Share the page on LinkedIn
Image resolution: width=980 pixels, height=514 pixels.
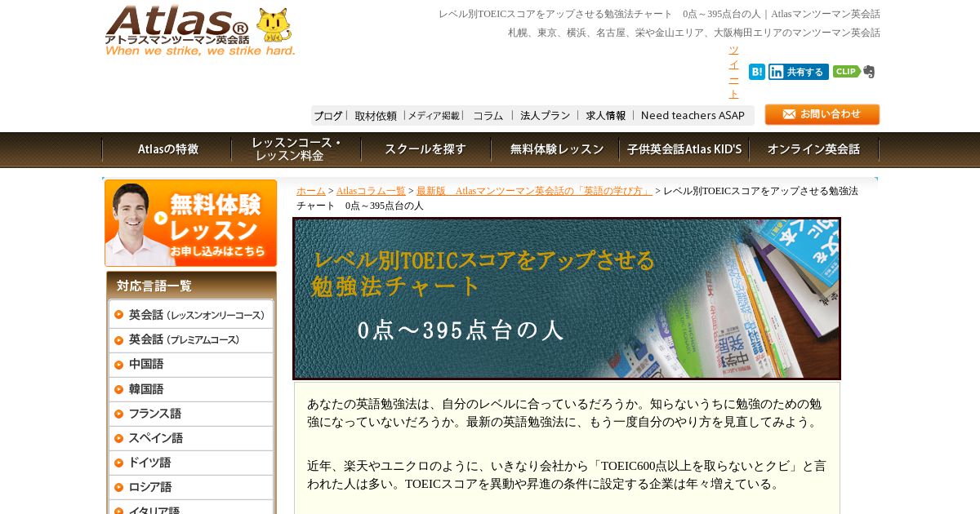tap(798, 72)
